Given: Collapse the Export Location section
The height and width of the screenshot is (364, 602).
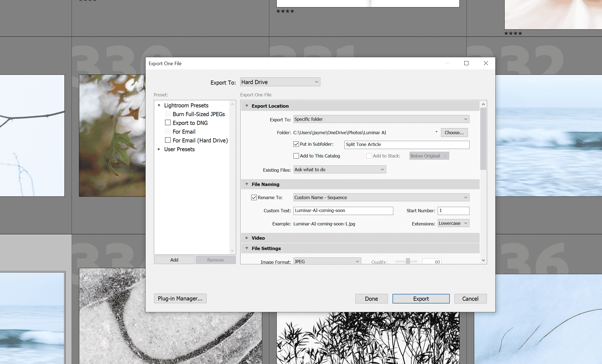Looking at the screenshot, I should (247, 106).
